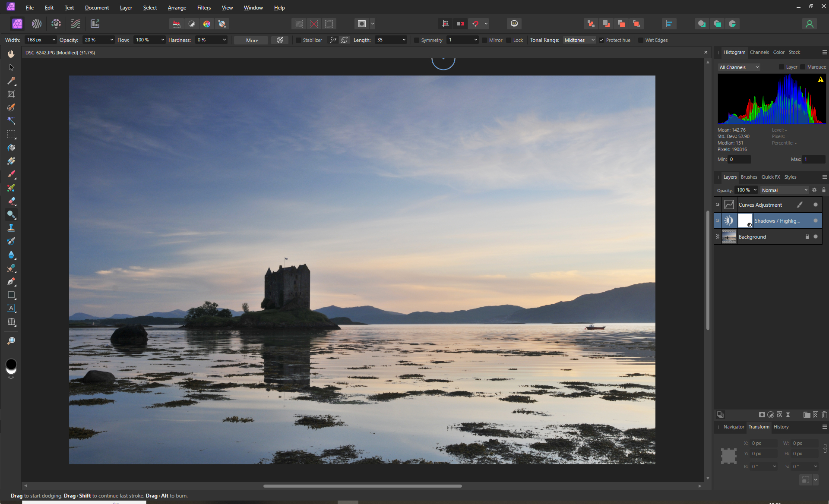This screenshot has height=504, width=829.
Task: Select the Blur (droplet) tool
Action: (11, 255)
